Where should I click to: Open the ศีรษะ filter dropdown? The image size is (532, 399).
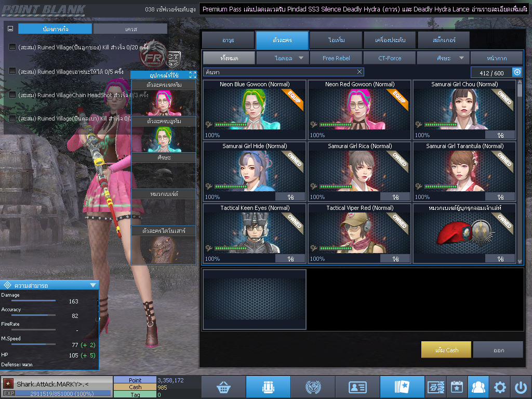point(443,58)
